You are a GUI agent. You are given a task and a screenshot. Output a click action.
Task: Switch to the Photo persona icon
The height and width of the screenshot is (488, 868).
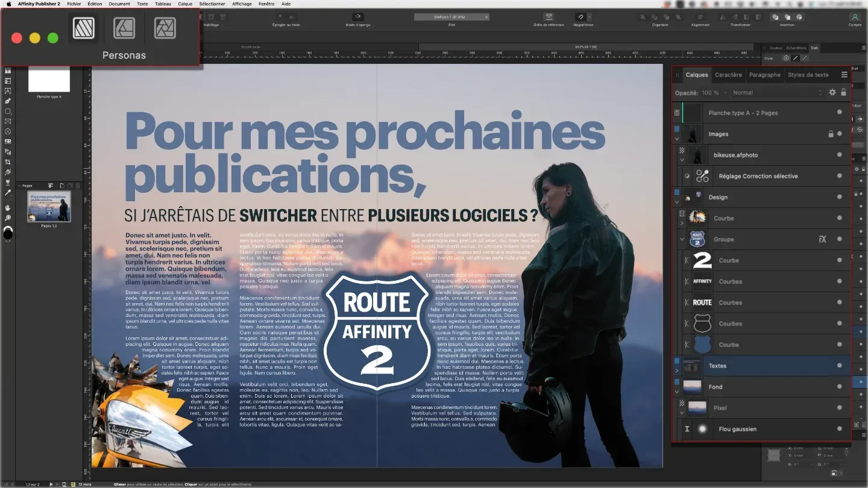click(165, 28)
